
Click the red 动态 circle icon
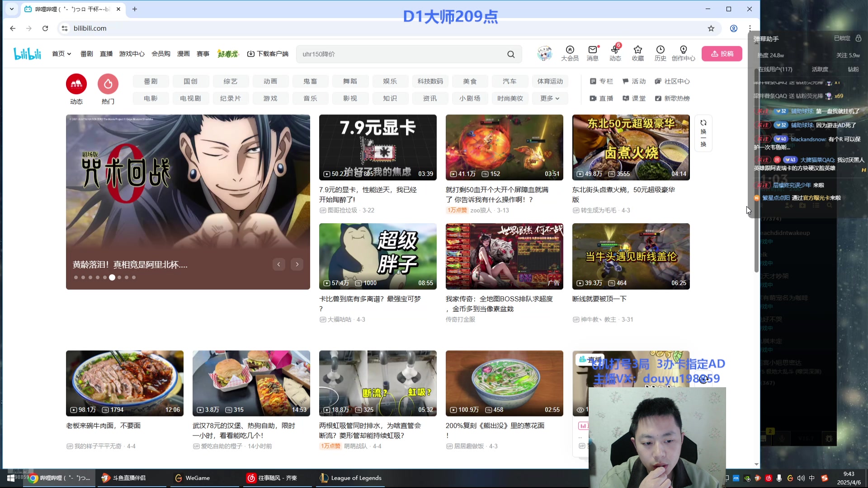(x=76, y=84)
